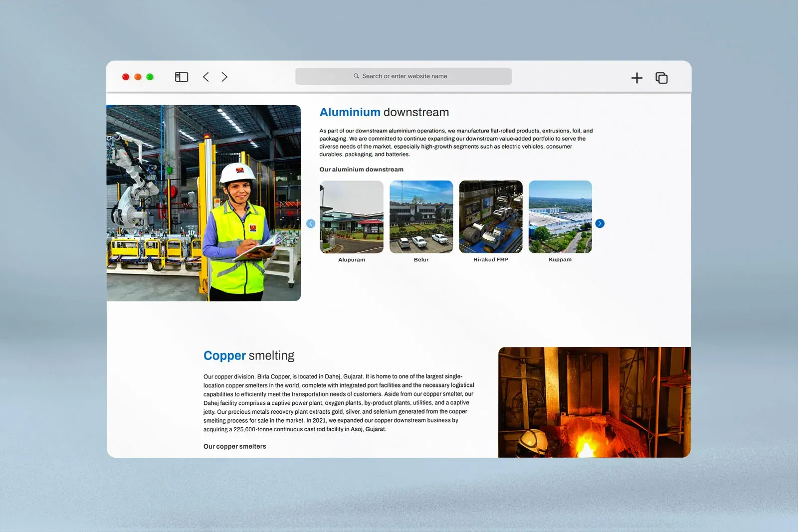Screen dimensions: 798x532
Task: Open the Belur plant thumbnail
Action: 421,217
